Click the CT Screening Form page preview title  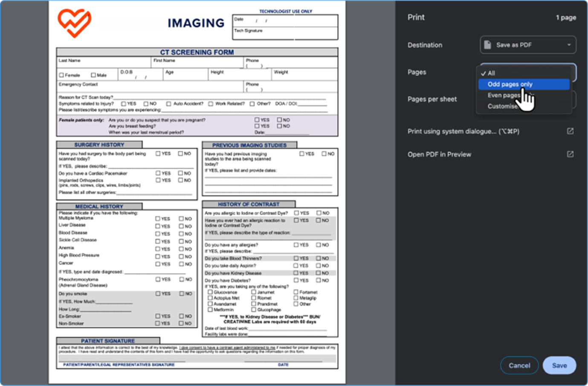(197, 52)
